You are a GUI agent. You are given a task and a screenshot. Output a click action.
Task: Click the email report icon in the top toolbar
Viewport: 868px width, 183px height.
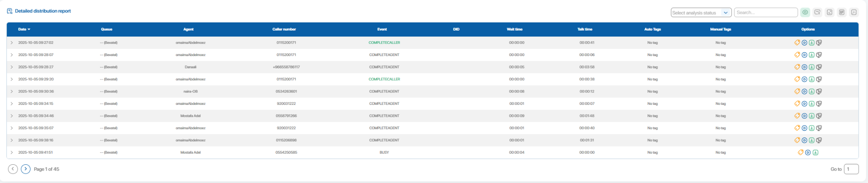click(818, 12)
